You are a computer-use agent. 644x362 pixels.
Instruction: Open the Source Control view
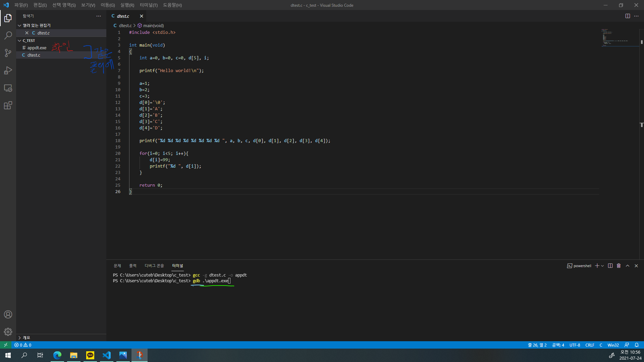coord(8,53)
